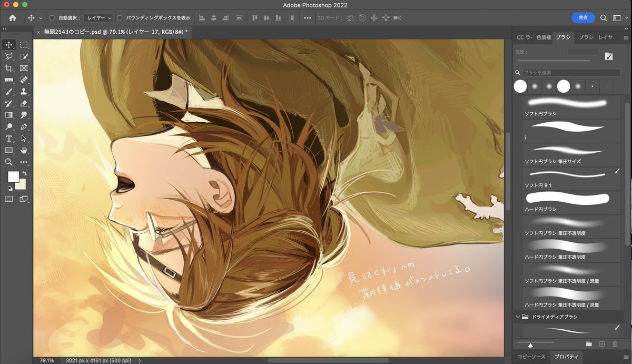This screenshot has width=632, height=364.
Task: Collapse the right panels double-arrow
Action: 626,28
